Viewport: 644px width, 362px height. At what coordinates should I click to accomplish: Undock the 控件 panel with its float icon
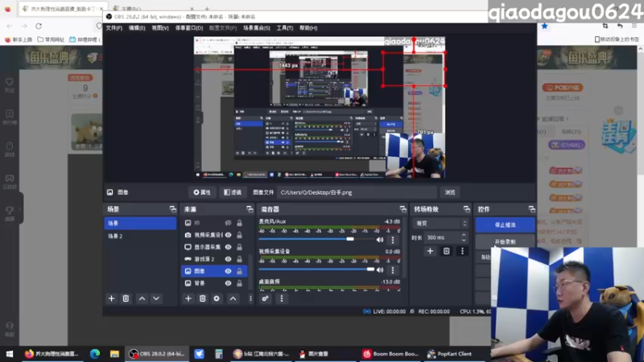[x=531, y=209]
